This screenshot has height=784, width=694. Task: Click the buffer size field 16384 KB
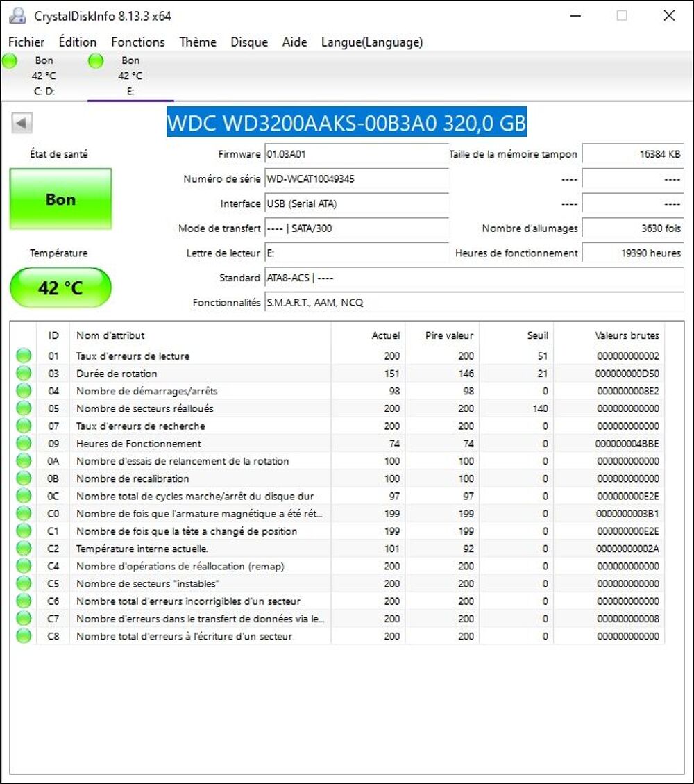tap(632, 154)
